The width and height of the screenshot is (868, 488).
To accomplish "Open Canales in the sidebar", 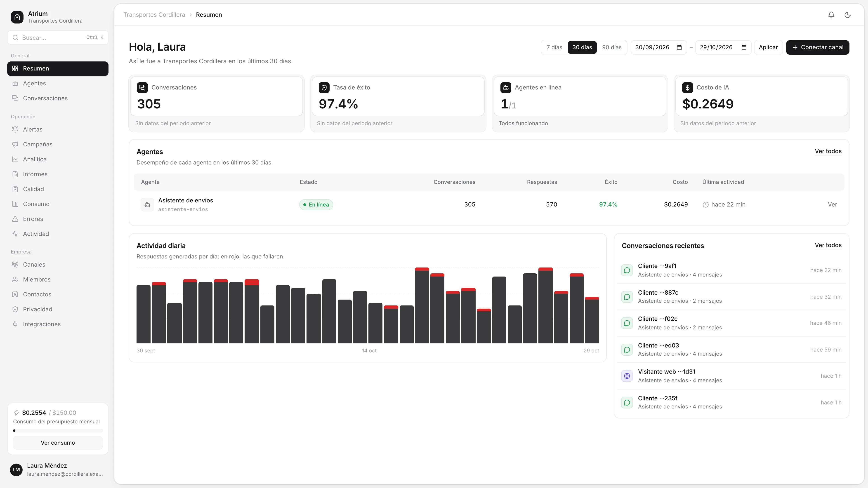I will [x=58, y=265].
